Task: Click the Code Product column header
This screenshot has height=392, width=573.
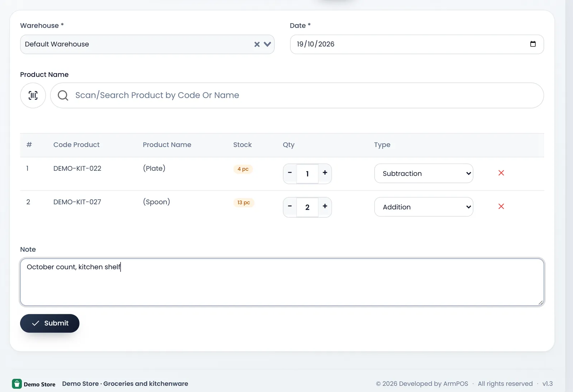Action: pos(76,145)
